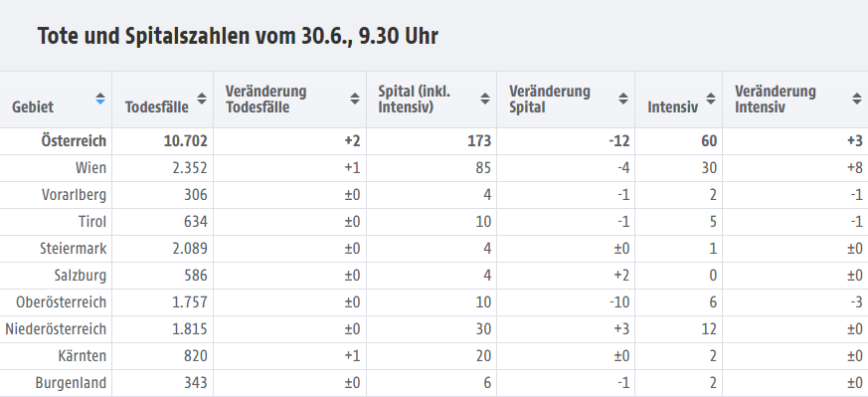
Task: Click the Wien row name
Action: (x=90, y=168)
